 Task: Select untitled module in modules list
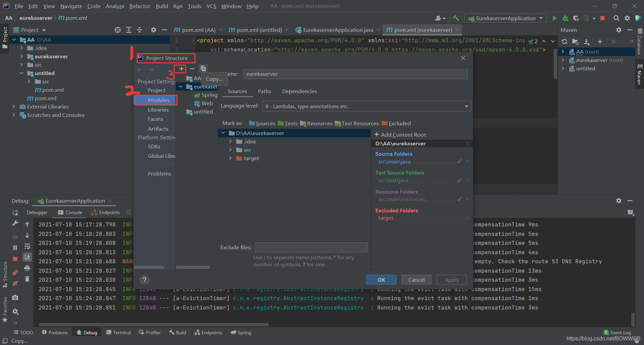pos(200,112)
